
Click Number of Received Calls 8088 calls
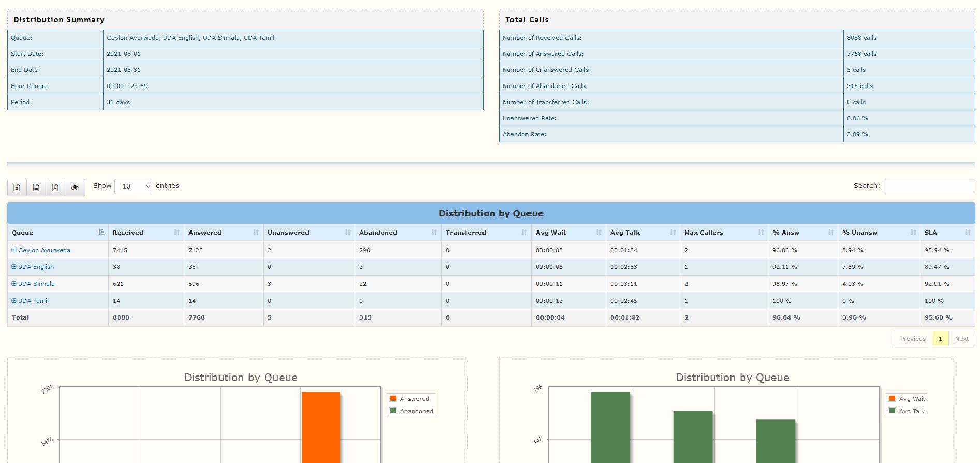861,38
